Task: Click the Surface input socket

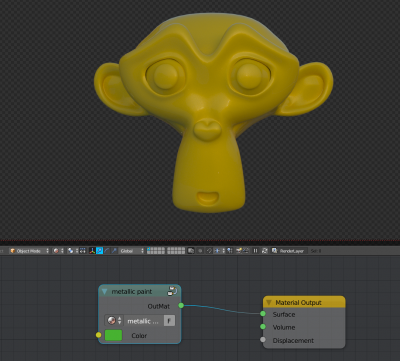Action: tap(263, 314)
